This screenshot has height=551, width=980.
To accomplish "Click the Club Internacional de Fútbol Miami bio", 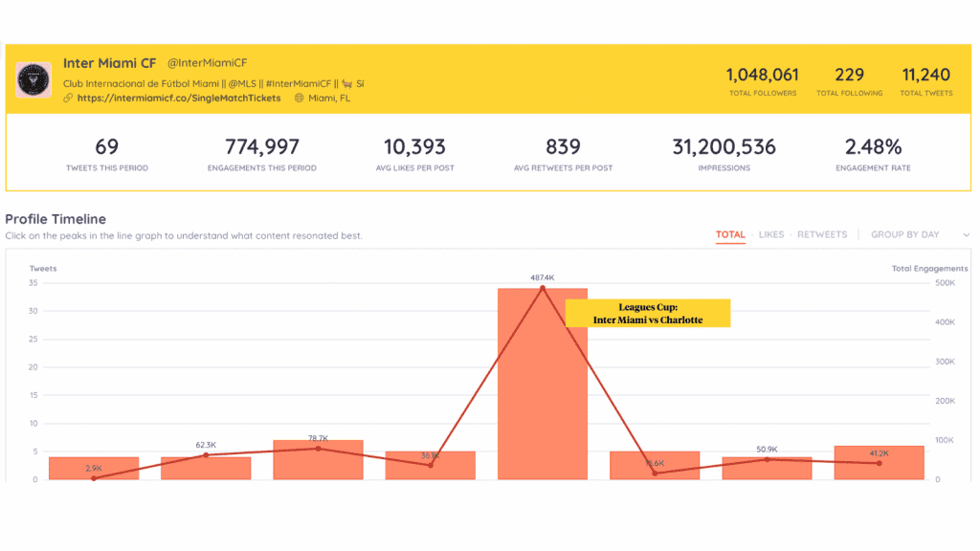I will pos(213,84).
